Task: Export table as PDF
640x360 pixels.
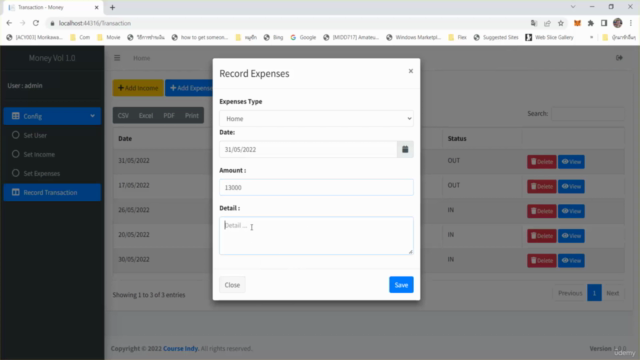Action: coord(169,116)
